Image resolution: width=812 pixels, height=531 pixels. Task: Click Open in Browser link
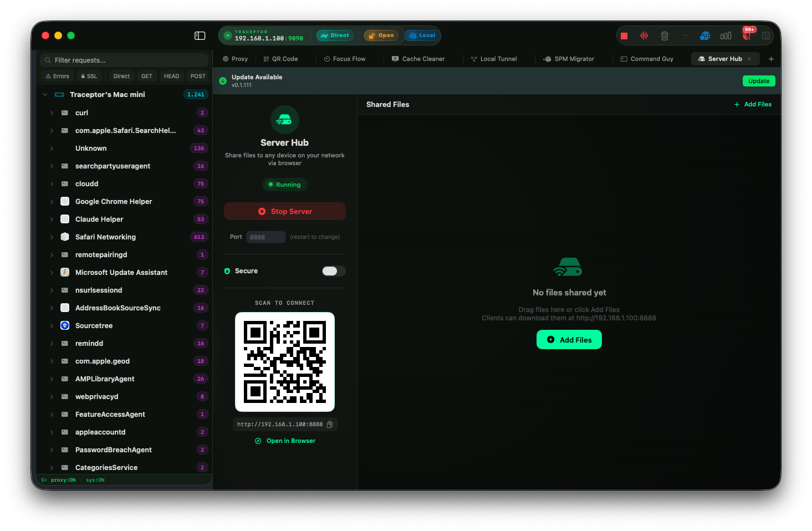pos(285,441)
